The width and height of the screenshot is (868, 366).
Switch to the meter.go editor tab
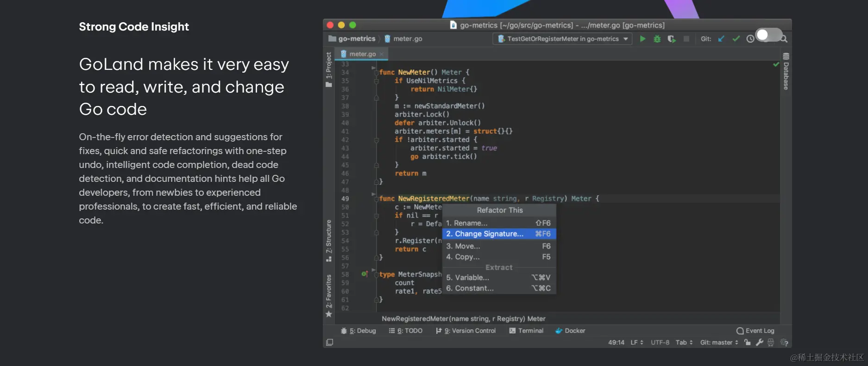pyautogui.click(x=362, y=54)
